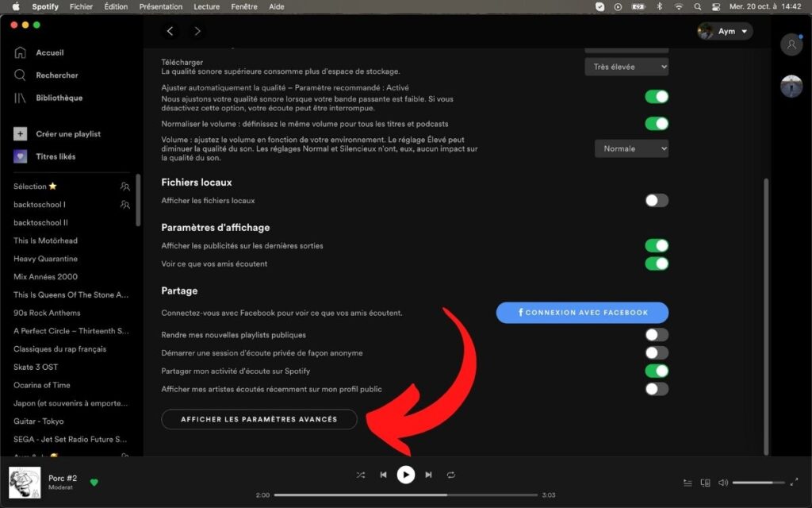Expand player to full screen
The image size is (812, 508).
794,482
